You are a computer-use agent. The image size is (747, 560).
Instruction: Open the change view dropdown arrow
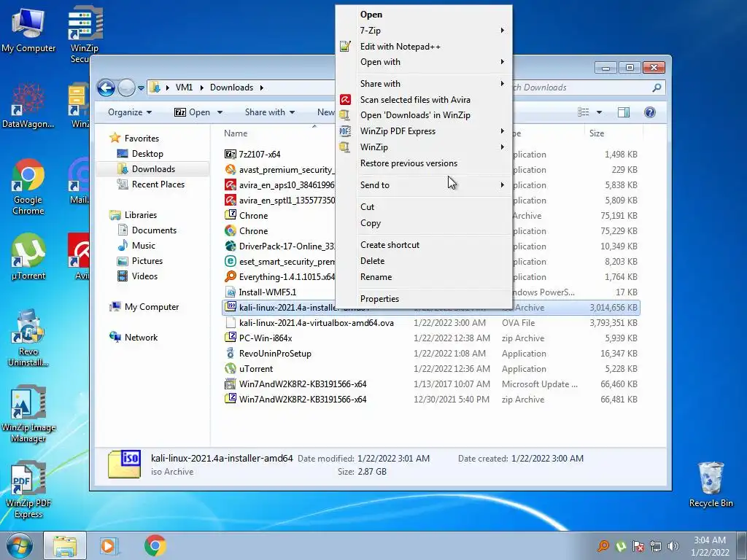click(600, 112)
